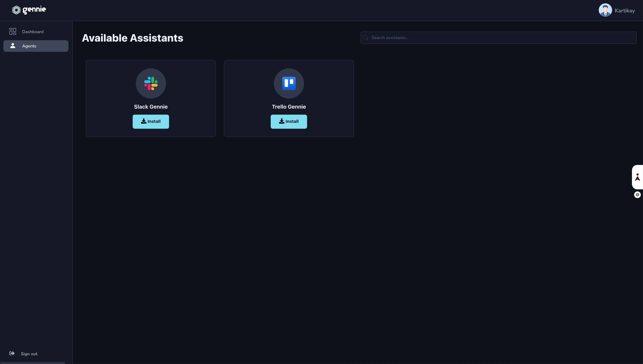Install the Trello Gennie assistant
643x364 pixels.
pyautogui.click(x=289, y=122)
